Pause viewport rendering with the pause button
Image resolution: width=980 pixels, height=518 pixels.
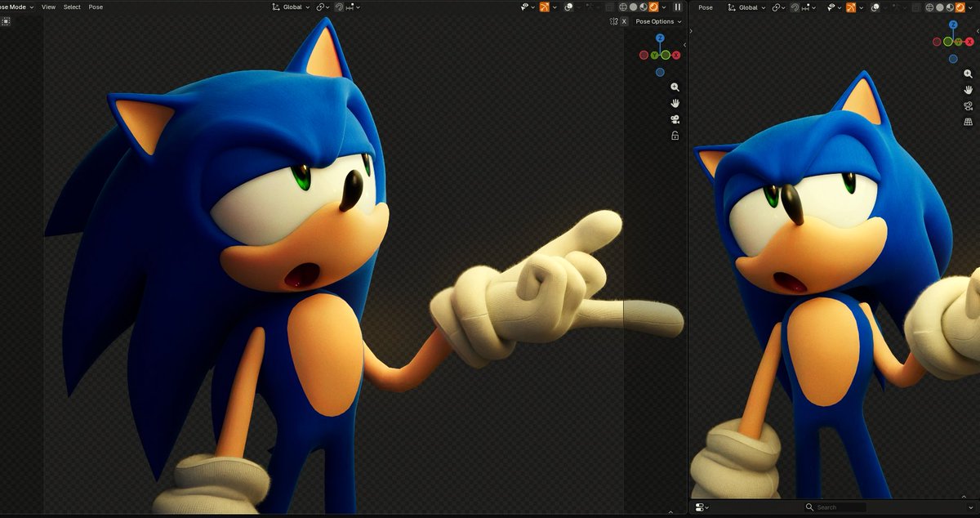pyautogui.click(x=677, y=7)
